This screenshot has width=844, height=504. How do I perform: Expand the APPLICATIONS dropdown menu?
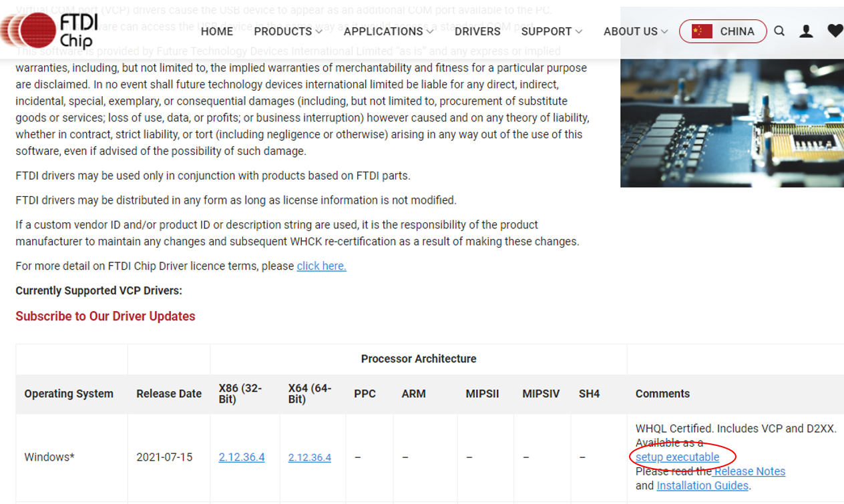[389, 31]
